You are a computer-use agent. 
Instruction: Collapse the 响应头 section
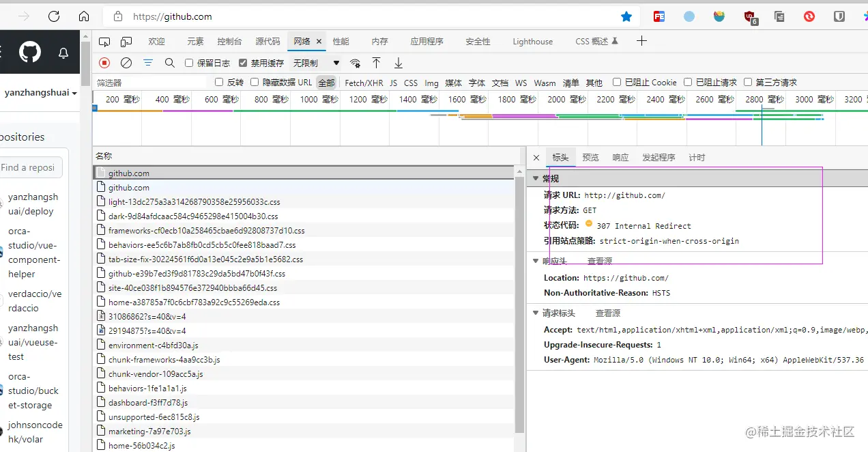click(536, 261)
